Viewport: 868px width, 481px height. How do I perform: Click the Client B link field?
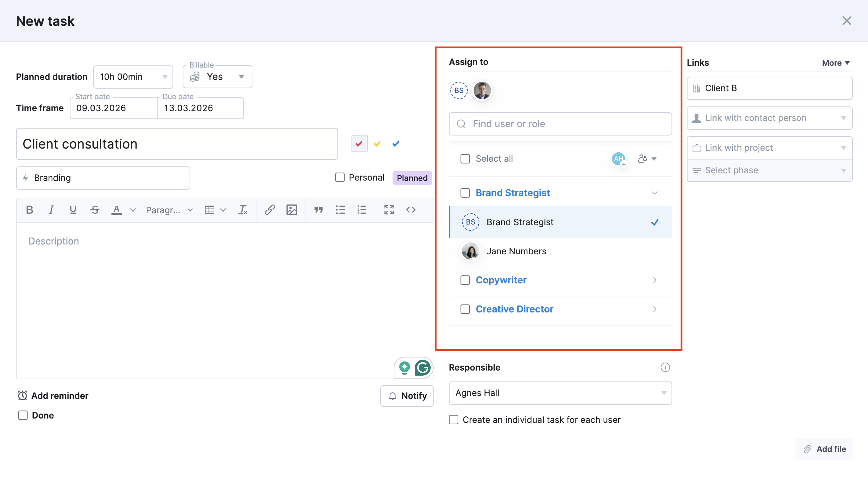click(x=770, y=88)
